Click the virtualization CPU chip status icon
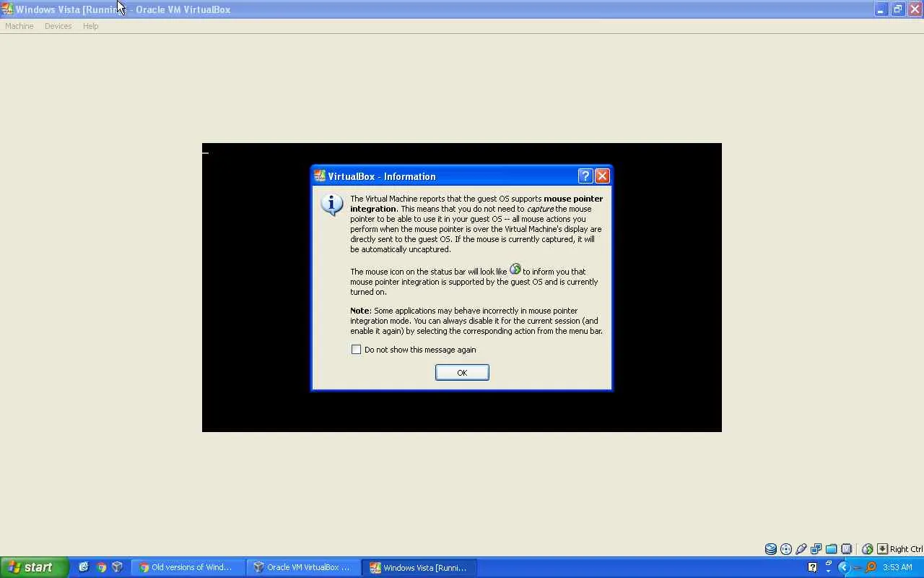This screenshot has height=578, width=924. tap(847, 549)
